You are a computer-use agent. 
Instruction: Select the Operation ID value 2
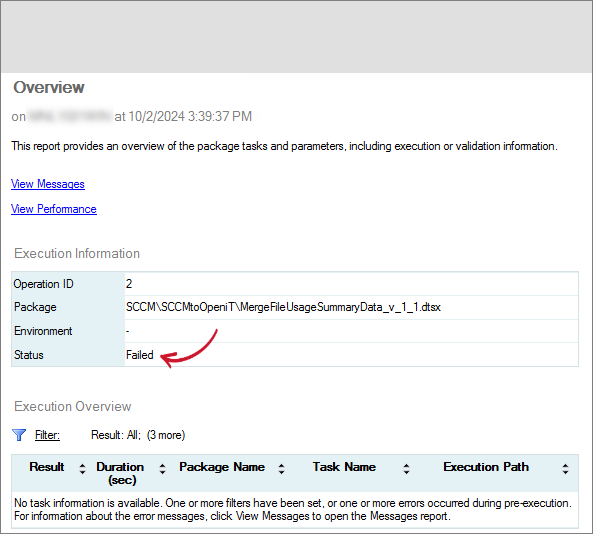129,284
